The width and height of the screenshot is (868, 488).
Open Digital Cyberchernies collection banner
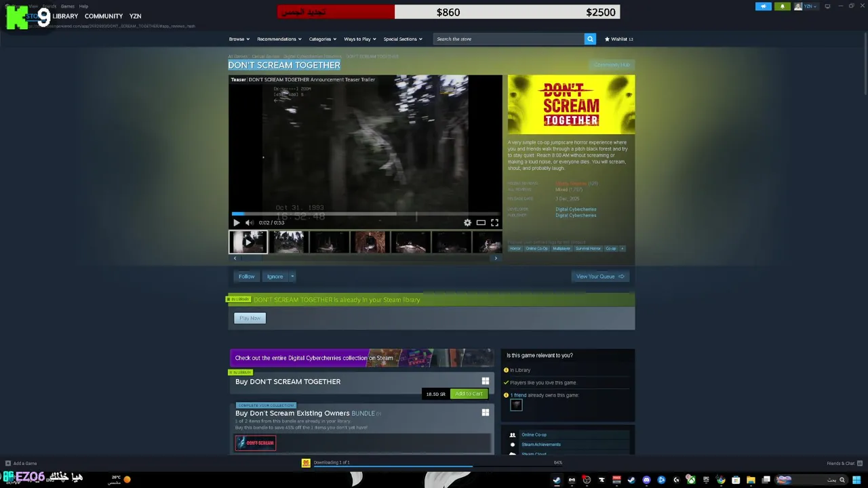[361, 357]
